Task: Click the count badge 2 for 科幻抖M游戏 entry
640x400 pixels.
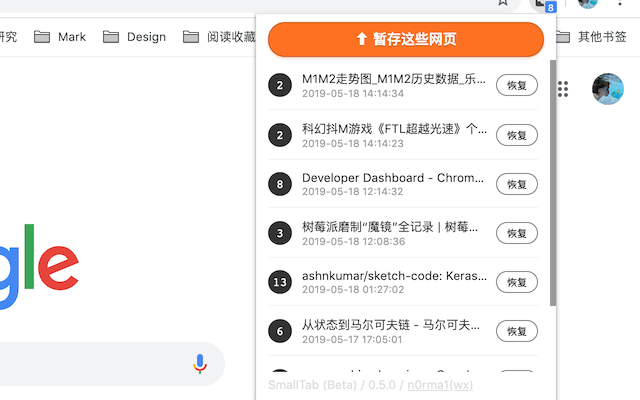Action: [x=280, y=135]
